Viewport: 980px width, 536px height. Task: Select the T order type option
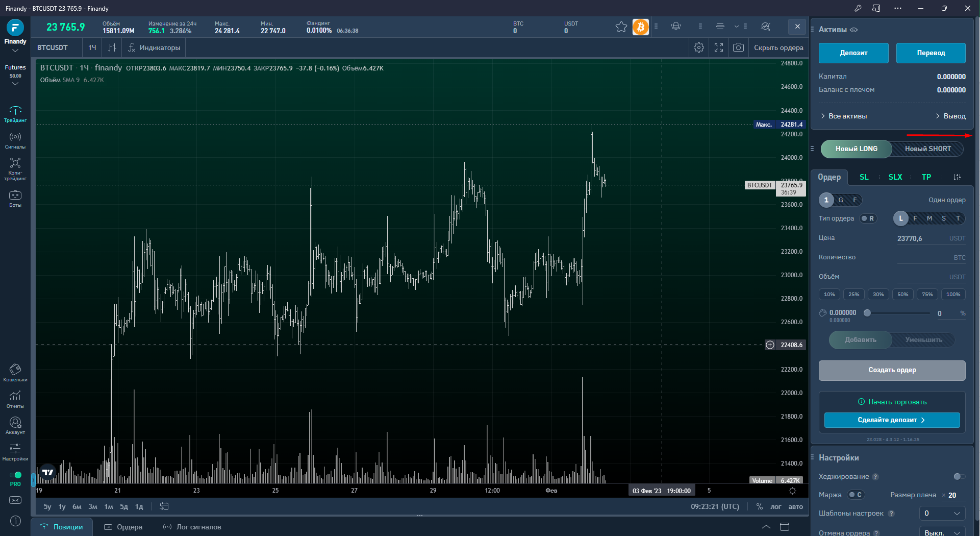(958, 218)
